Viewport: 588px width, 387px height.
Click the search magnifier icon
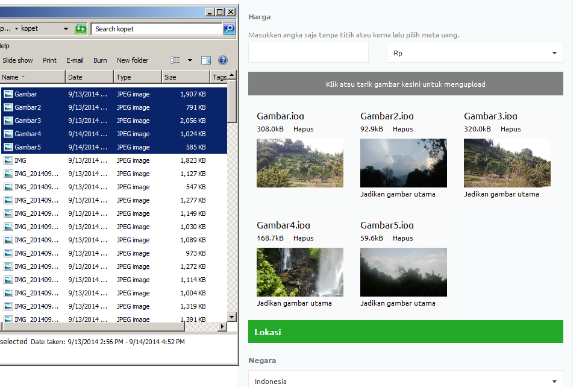tap(229, 29)
